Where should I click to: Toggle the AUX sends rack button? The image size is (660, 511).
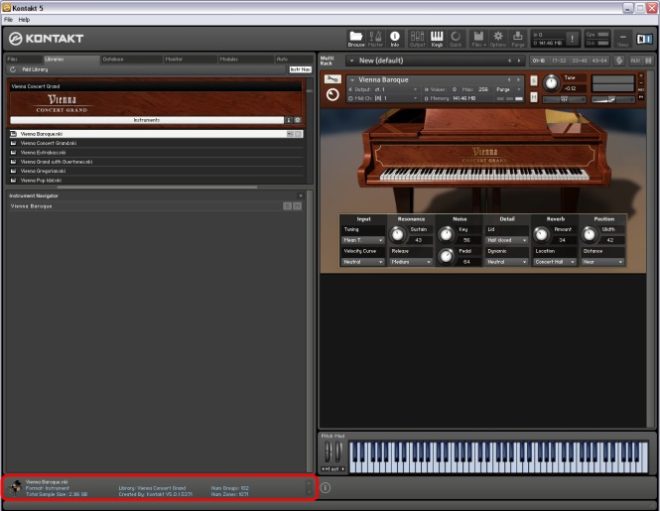click(x=635, y=61)
